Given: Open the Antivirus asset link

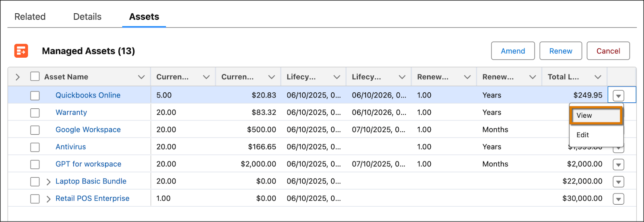Looking at the screenshot, I should (71, 147).
